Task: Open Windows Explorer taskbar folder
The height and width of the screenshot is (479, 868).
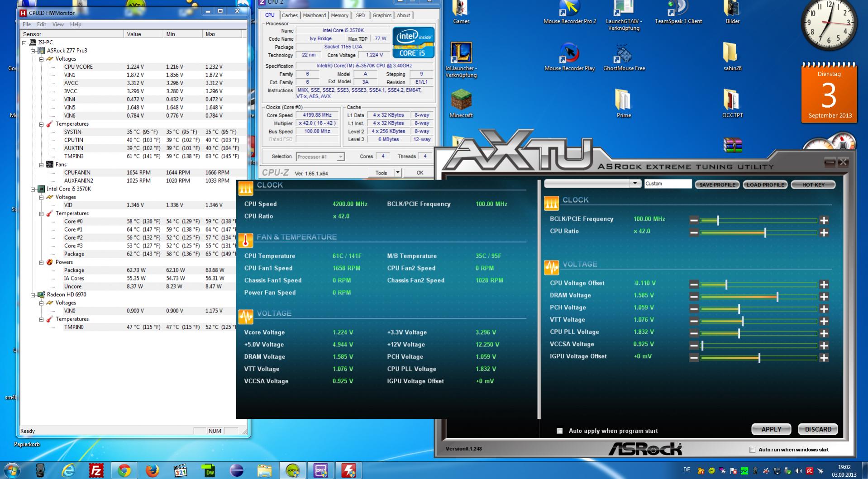Action: (264, 470)
